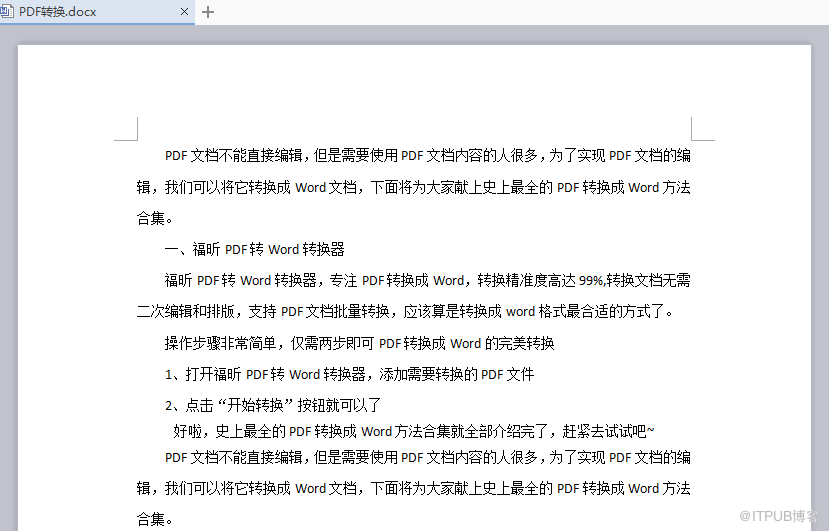The height and width of the screenshot is (531, 829).
Task: Click the line starting with 1、打开福昕
Action: [349, 374]
